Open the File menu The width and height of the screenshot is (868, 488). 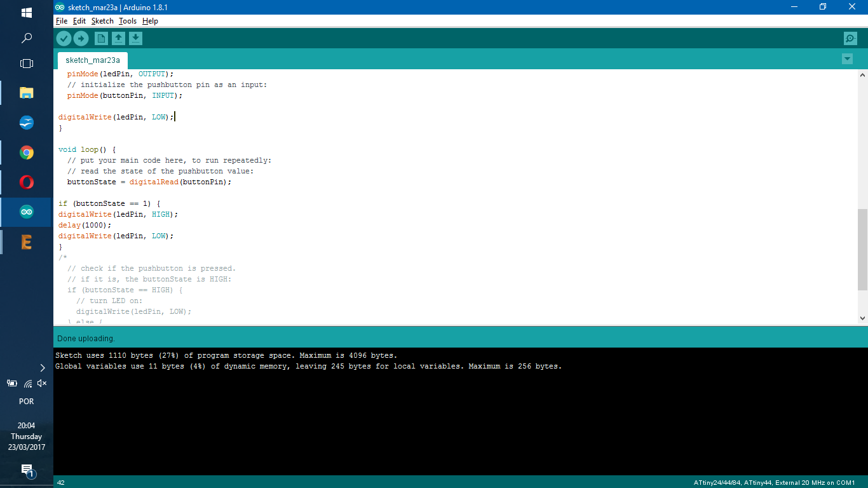tap(62, 21)
